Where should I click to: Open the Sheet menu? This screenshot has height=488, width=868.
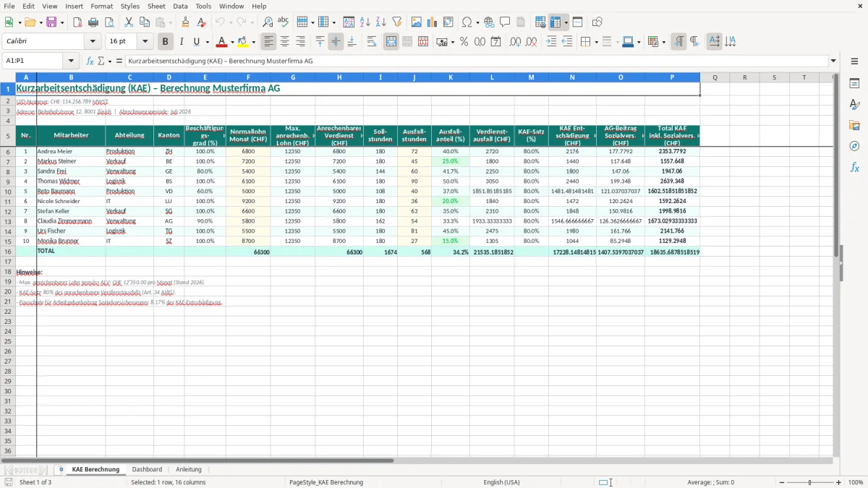[x=156, y=6]
